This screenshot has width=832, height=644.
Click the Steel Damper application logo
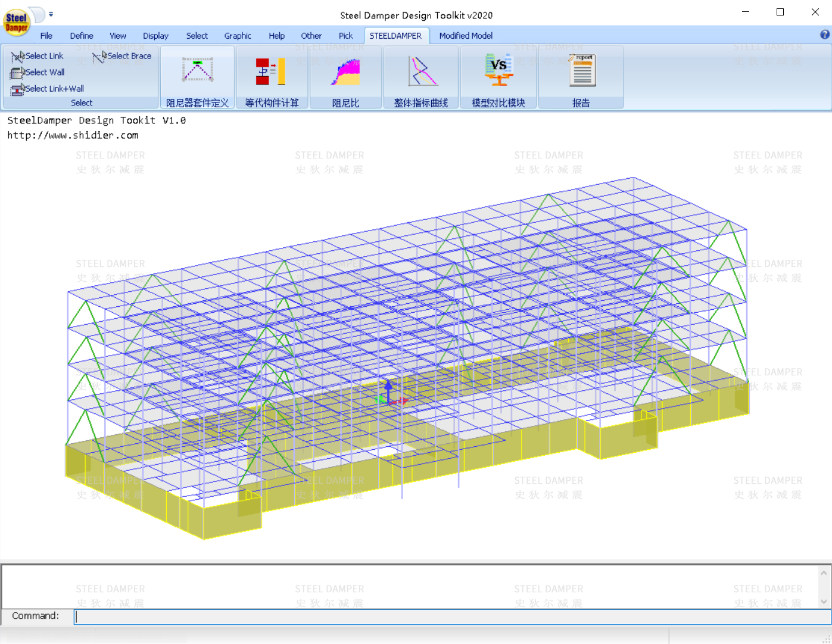point(16,23)
